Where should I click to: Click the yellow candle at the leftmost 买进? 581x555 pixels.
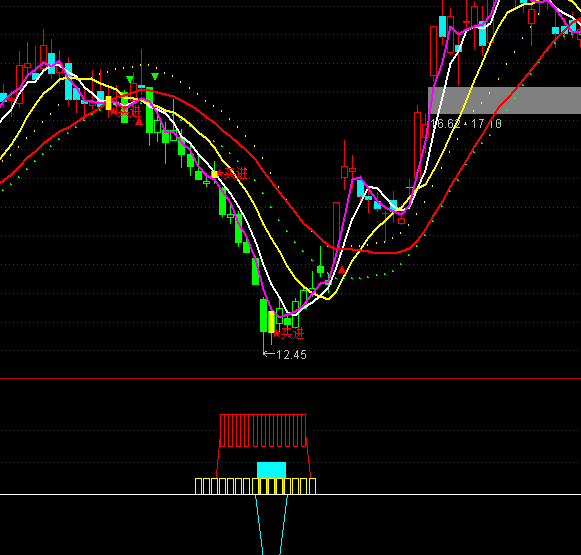108,103
